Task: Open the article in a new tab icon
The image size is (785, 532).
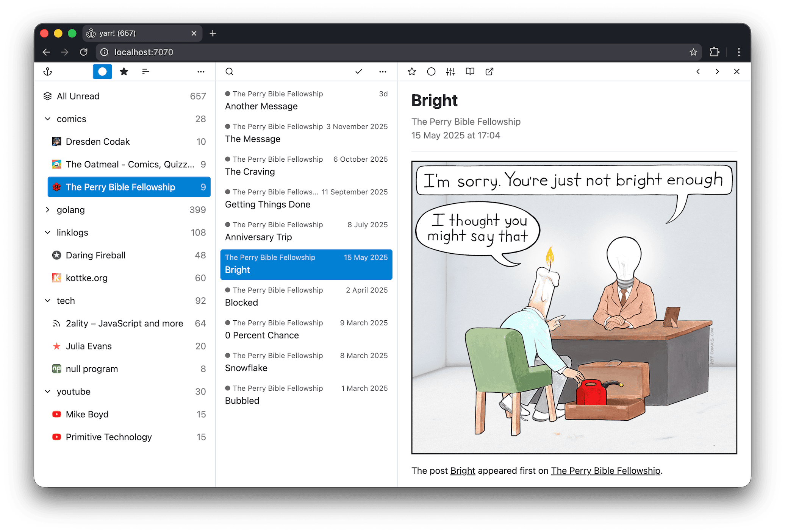Action: [489, 72]
